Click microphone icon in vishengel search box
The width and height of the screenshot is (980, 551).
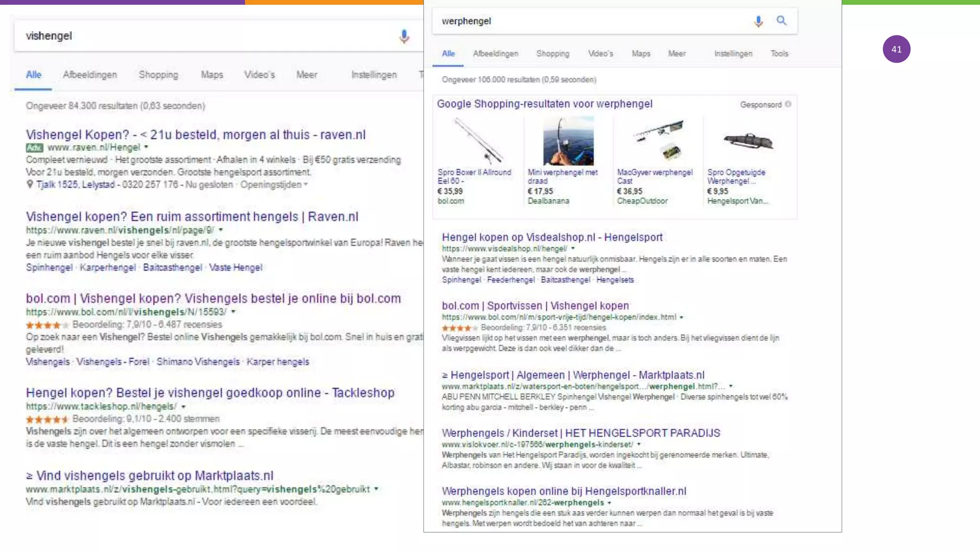[404, 36]
